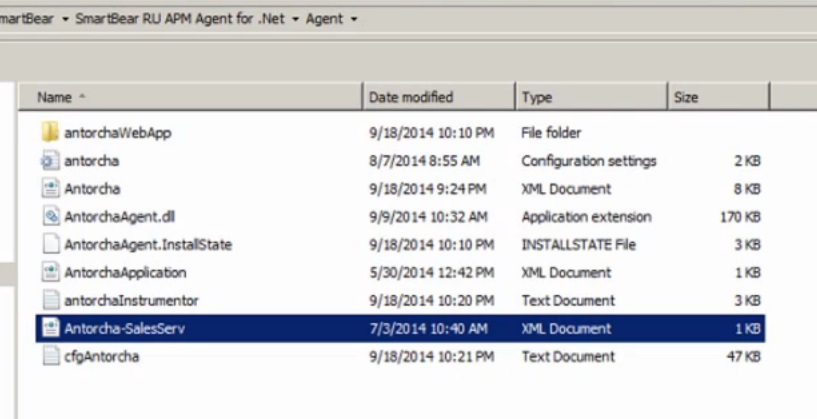This screenshot has width=817, height=419.
Task: Click the Configuration settings type cell
Action: (589, 161)
